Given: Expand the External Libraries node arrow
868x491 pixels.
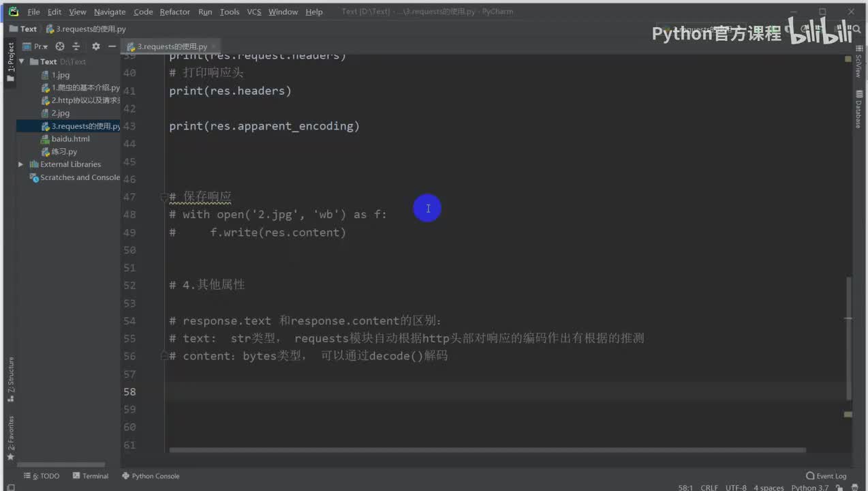Looking at the screenshot, I should (21, 164).
